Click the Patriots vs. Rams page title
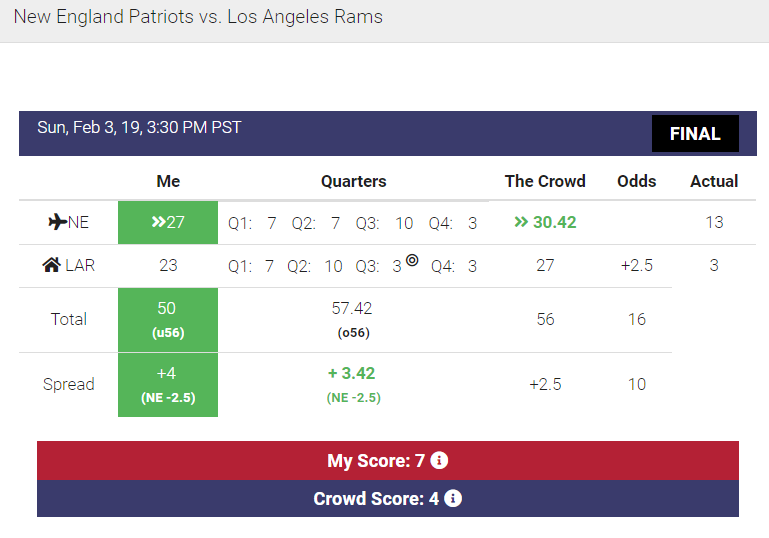Image resolution: width=769 pixels, height=538 pixels. tap(198, 17)
